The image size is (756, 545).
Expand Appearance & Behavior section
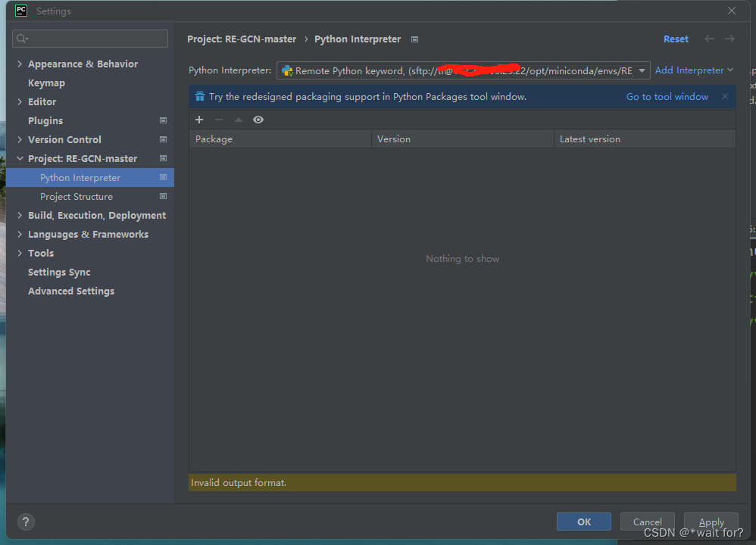(20, 64)
